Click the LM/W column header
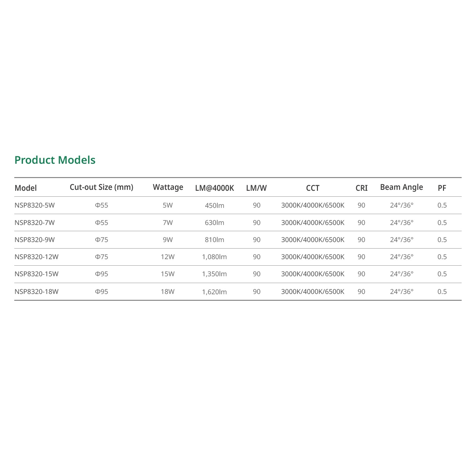 pos(256,188)
